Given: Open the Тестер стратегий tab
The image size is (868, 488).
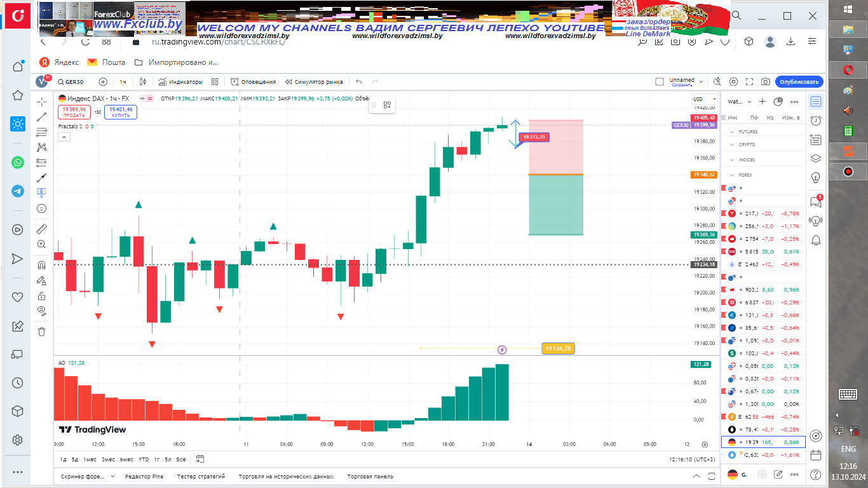Looking at the screenshot, I should coord(201,476).
